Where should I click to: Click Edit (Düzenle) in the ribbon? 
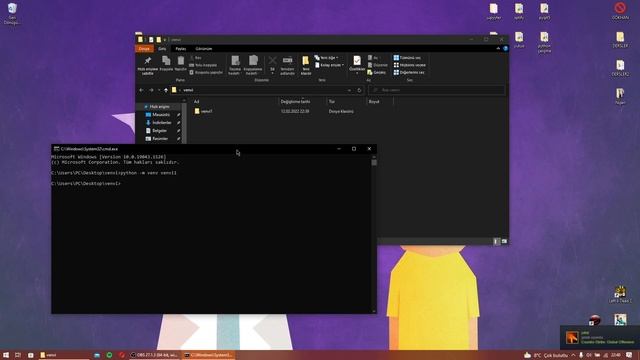pos(378,65)
